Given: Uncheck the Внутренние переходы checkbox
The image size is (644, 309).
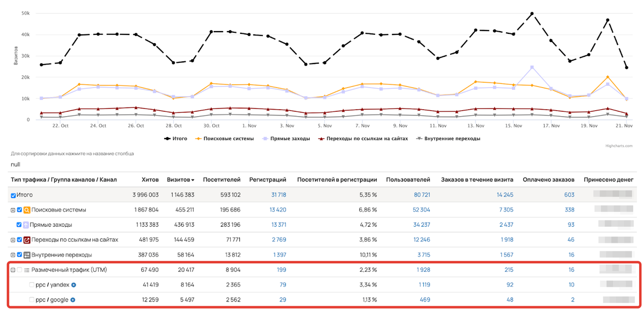Looking at the screenshot, I should (x=20, y=255).
